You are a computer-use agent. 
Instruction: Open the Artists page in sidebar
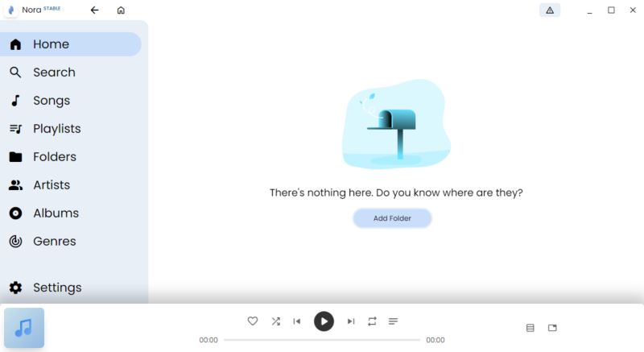click(71, 184)
